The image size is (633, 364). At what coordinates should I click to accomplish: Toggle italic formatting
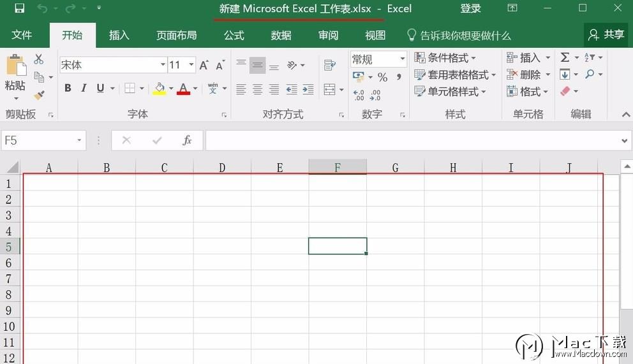click(x=84, y=88)
